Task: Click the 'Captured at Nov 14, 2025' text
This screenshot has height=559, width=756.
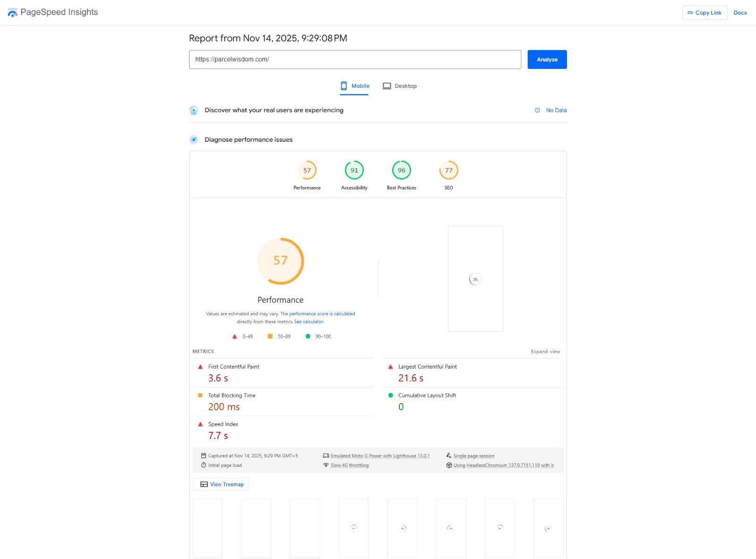Action: coord(253,456)
